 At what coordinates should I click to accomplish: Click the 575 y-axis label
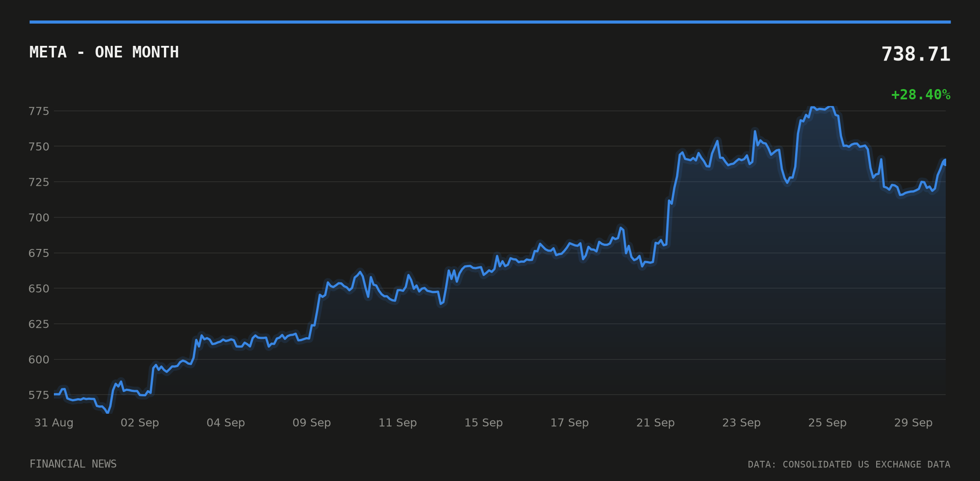39,395
